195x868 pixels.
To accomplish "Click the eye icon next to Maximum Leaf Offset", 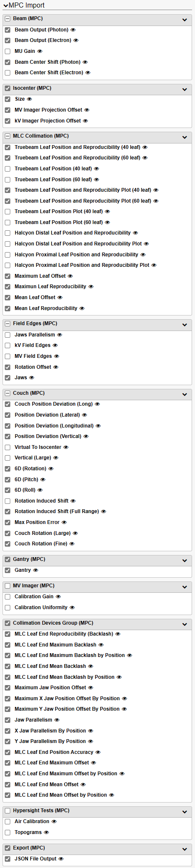I will [x=70, y=276].
